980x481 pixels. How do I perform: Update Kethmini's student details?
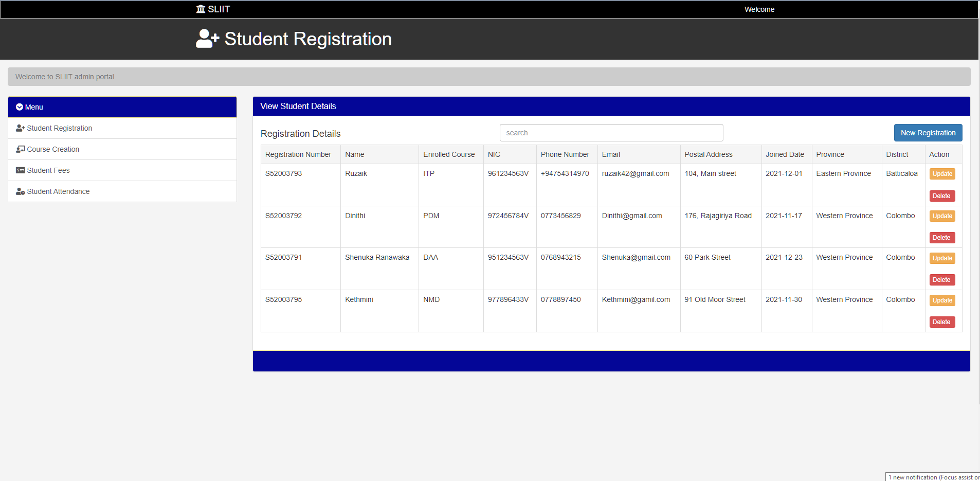click(x=941, y=300)
